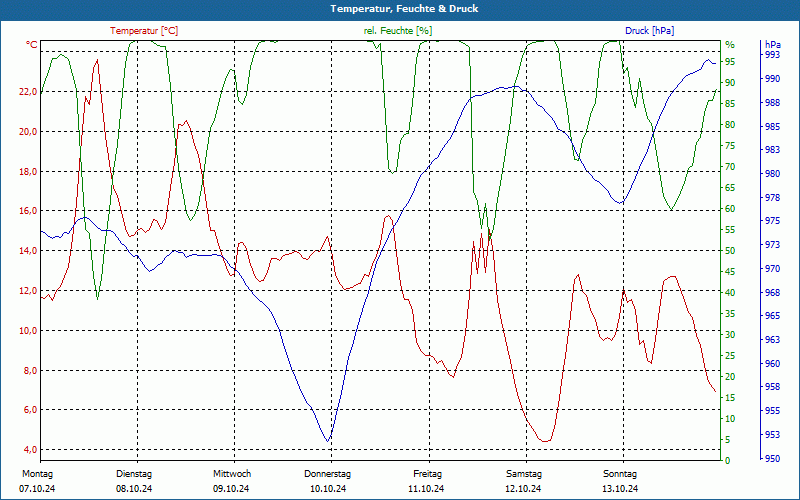
Task: Click the "60" humidity axis value
Action: click(730, 209)
